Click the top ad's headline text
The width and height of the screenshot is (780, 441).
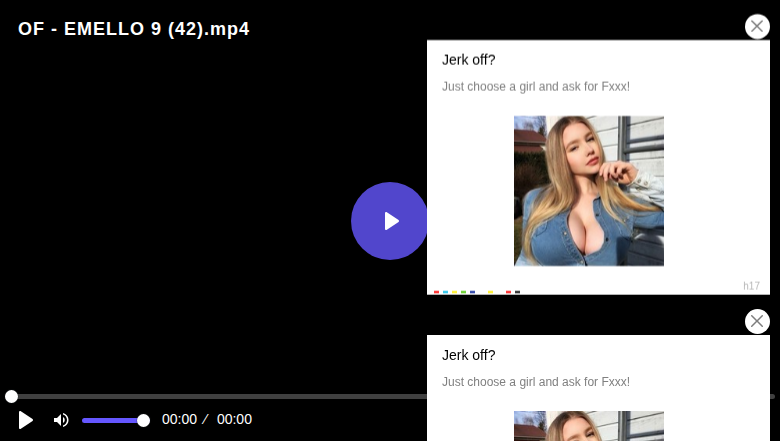pos(469,60)
